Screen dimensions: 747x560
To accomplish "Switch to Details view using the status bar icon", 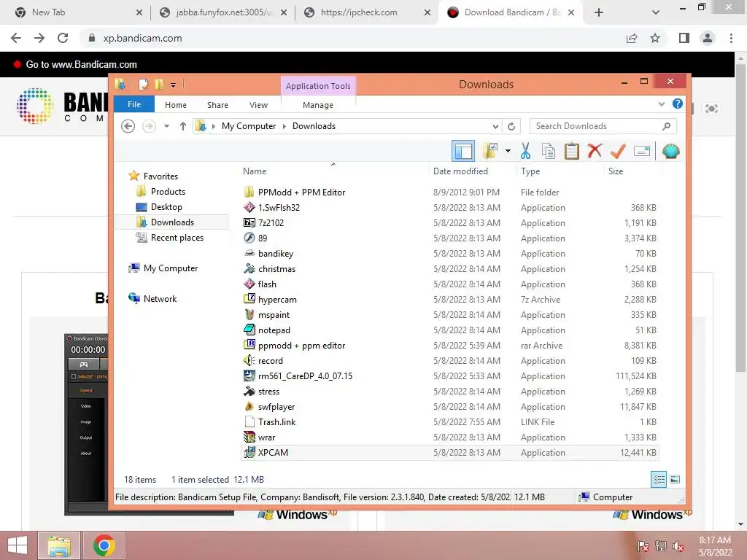I will tap(659, 480).
